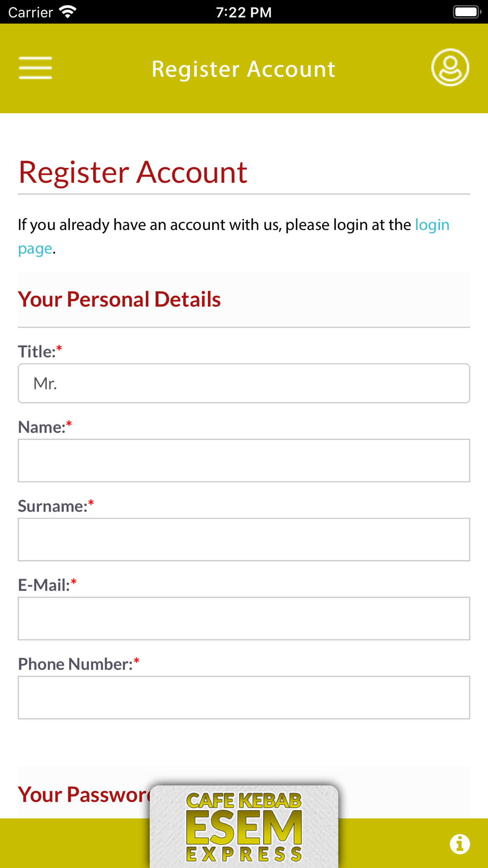Tap the status bar clock time
Screen dimensions: 488x868
click(x=244, y=12)
